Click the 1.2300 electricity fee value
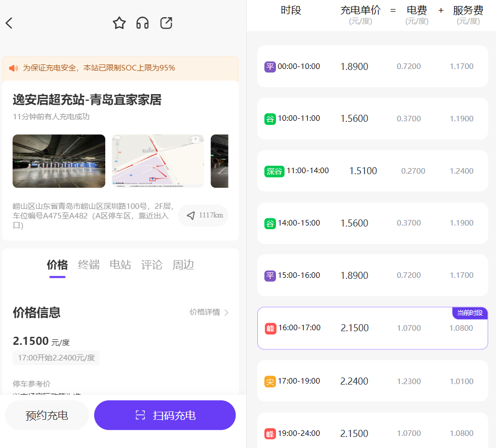 click(409, 381)
